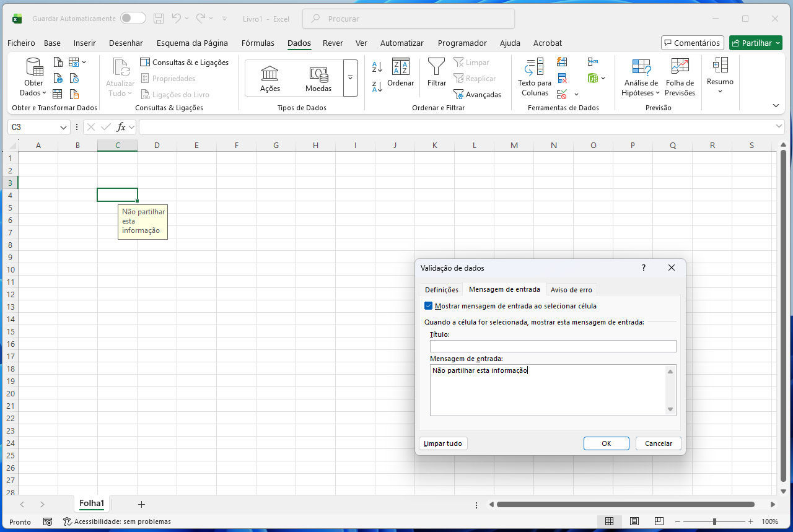The height and width of the screenshot is (532, 793).
Task: Open the Ordenar sort dialog
Action: coord(400,73)
